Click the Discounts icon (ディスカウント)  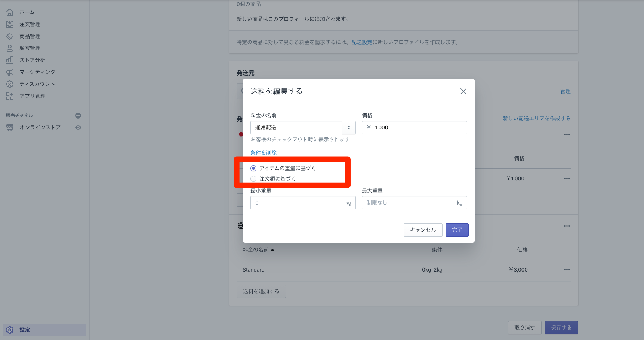(x=10, y=84)
